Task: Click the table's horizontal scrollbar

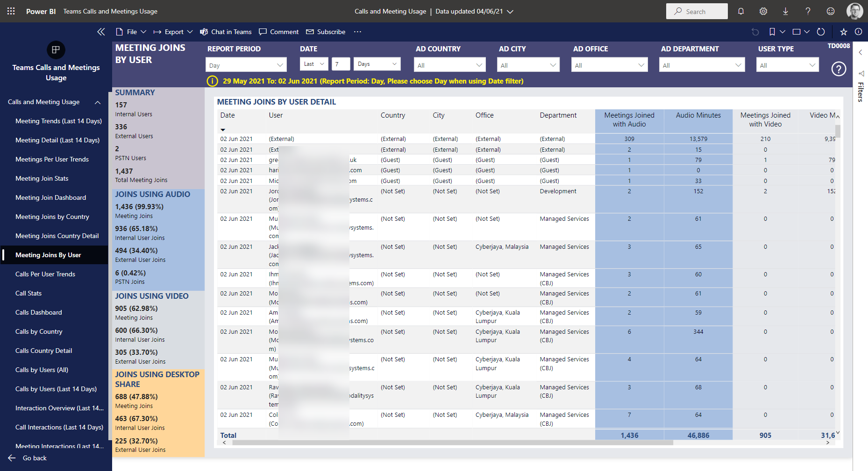Action: coord(452,443)
